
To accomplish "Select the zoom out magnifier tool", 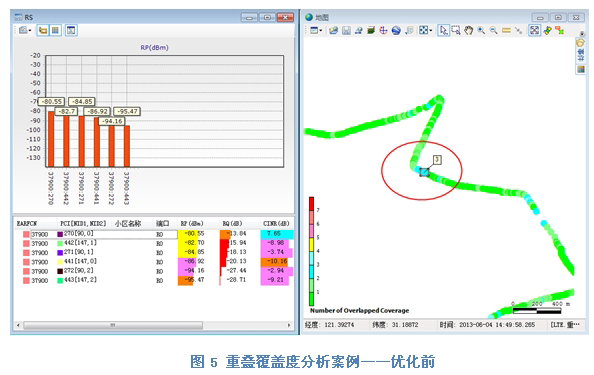I will [494, 30].
